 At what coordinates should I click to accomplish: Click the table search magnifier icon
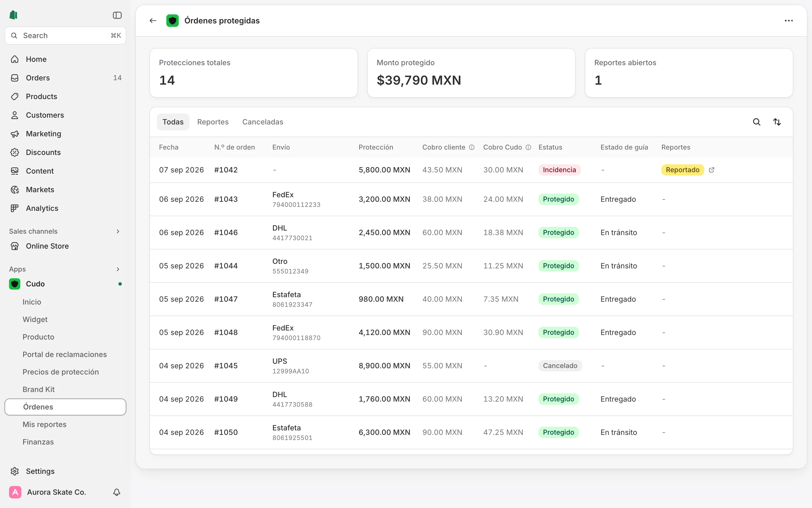point(757,122)
